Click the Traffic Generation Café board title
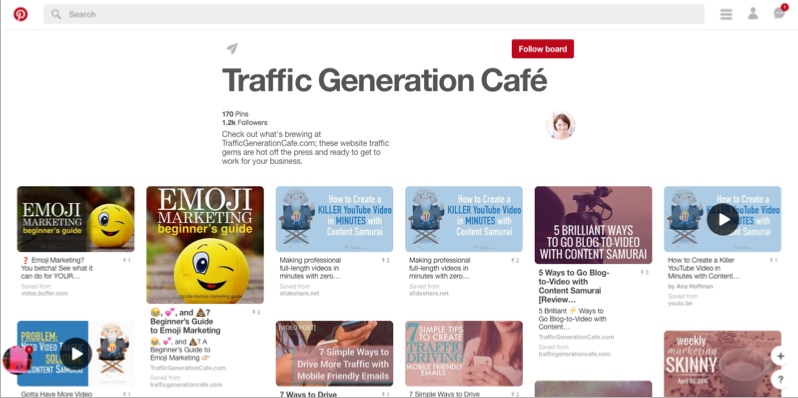This screenshot has height=398, width=798. click(x=384, y=80)
